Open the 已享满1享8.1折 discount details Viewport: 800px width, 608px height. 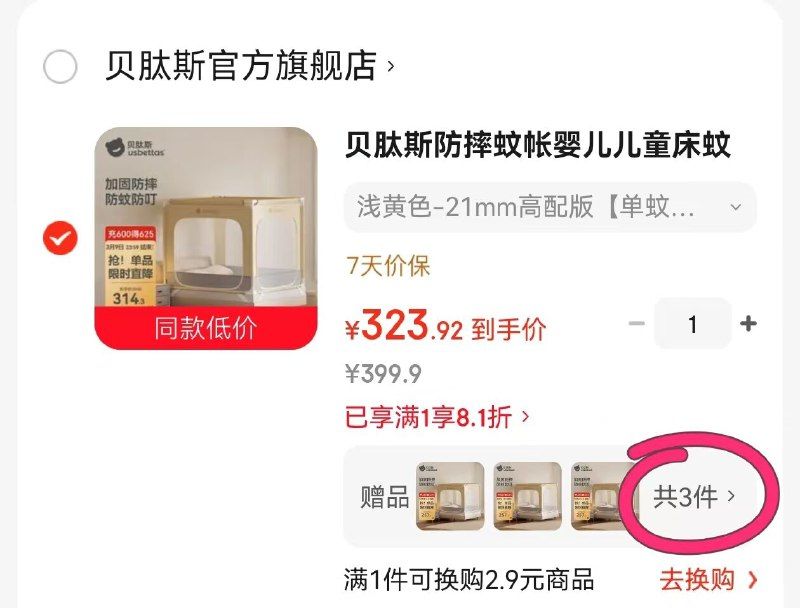click(437, 417)
